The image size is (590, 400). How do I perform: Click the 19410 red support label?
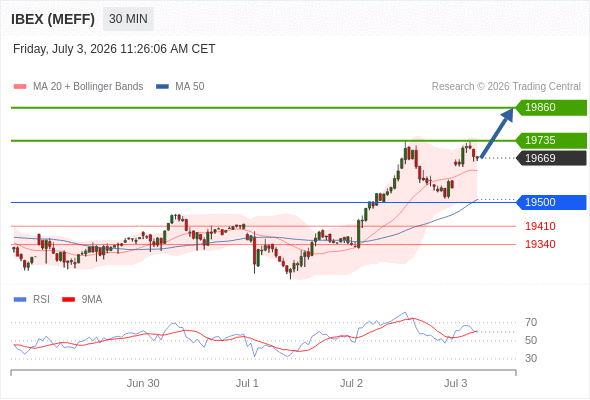click(540, 226)
